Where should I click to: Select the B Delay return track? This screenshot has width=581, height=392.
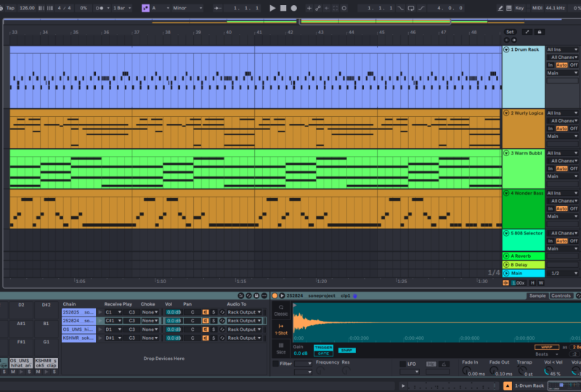(524, 265)
